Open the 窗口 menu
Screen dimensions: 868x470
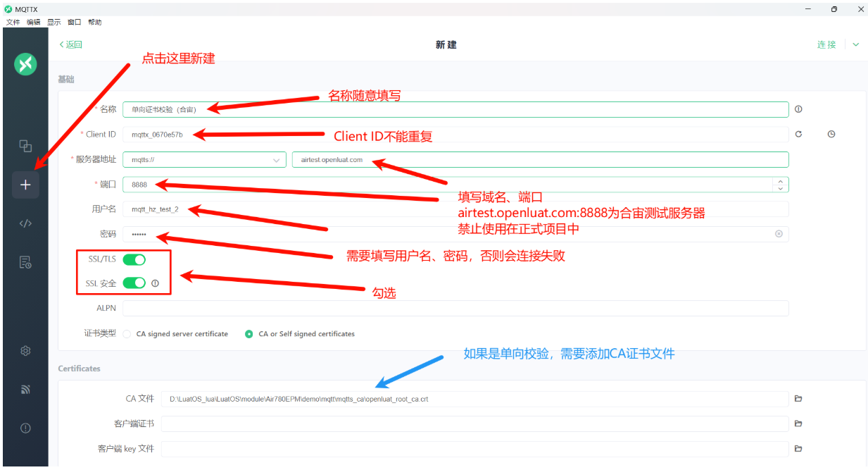click(75, 23)
